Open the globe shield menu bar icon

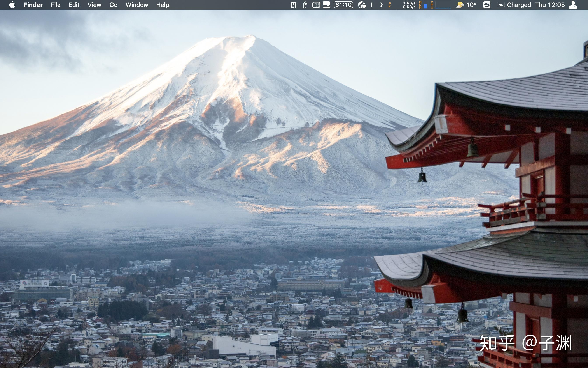362,5
